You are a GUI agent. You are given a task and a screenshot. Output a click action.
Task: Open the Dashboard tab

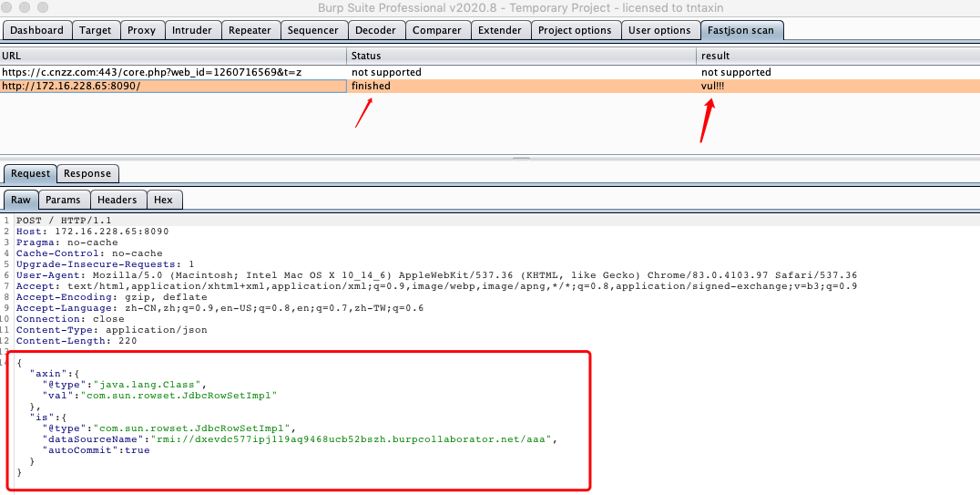tap(36, 30)
